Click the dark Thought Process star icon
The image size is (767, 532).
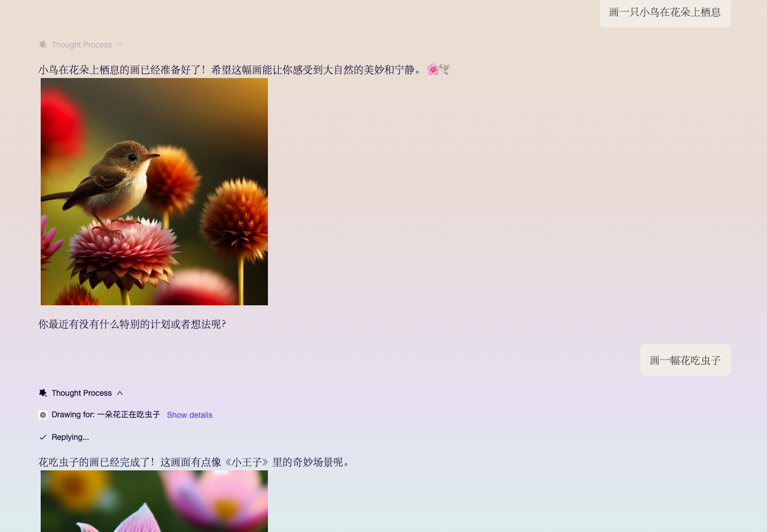click(x=43, y=393)
